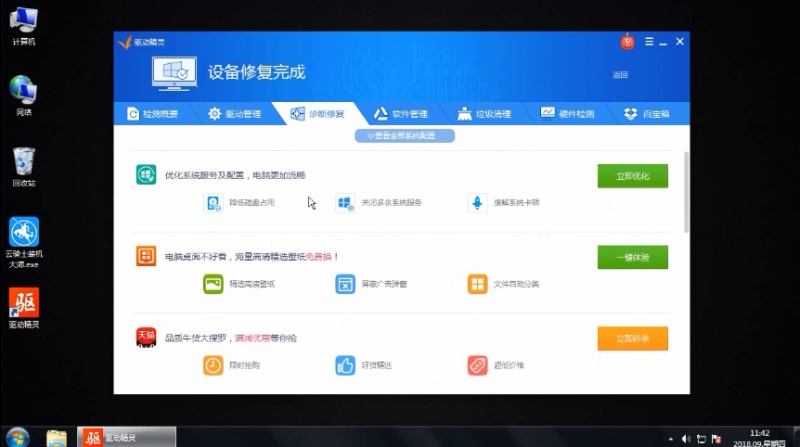Select the 云骑士装机大师.exe desktop icon
800x447 pixels.
23,242
